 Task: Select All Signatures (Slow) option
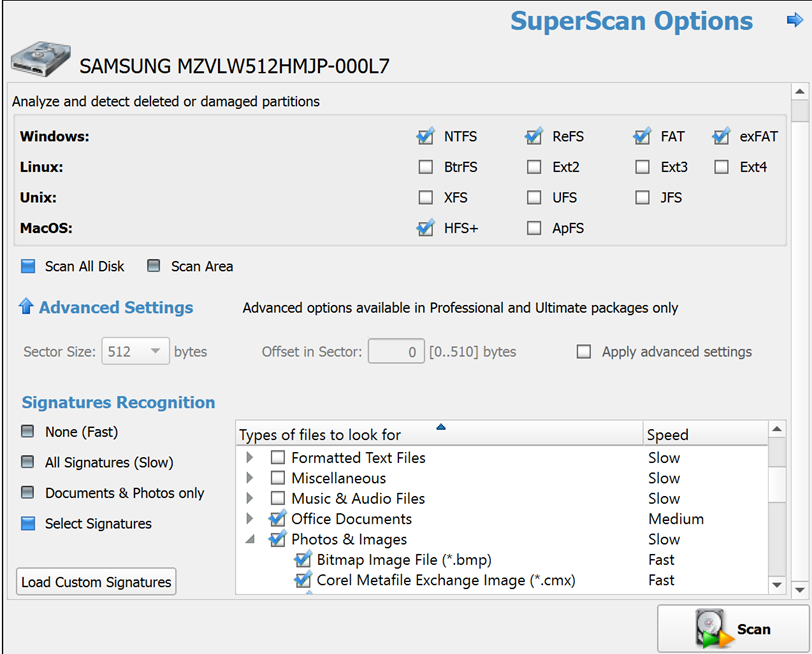pyautogui.click(x=27, y=462)
